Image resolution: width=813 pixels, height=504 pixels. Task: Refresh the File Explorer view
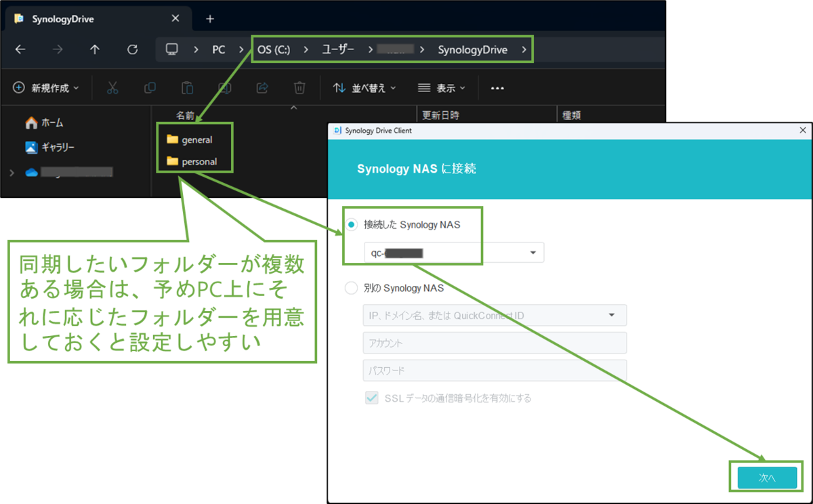click(x=133, y=49)
